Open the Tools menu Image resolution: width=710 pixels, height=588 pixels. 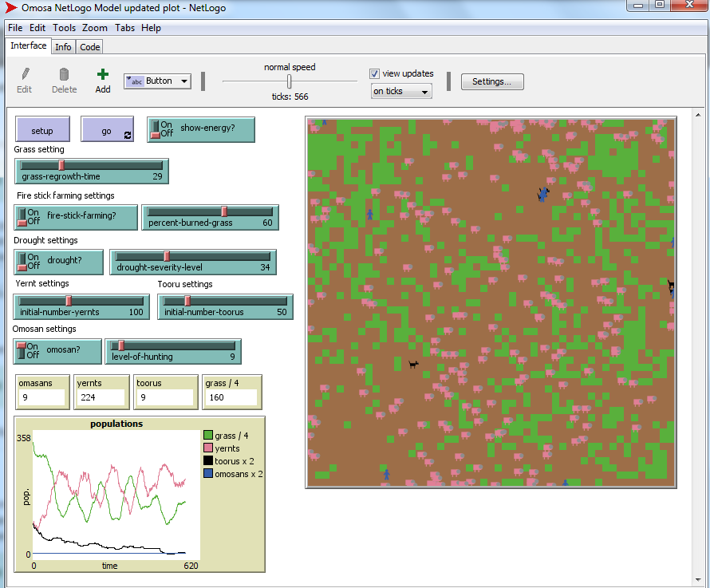[65, 28]
